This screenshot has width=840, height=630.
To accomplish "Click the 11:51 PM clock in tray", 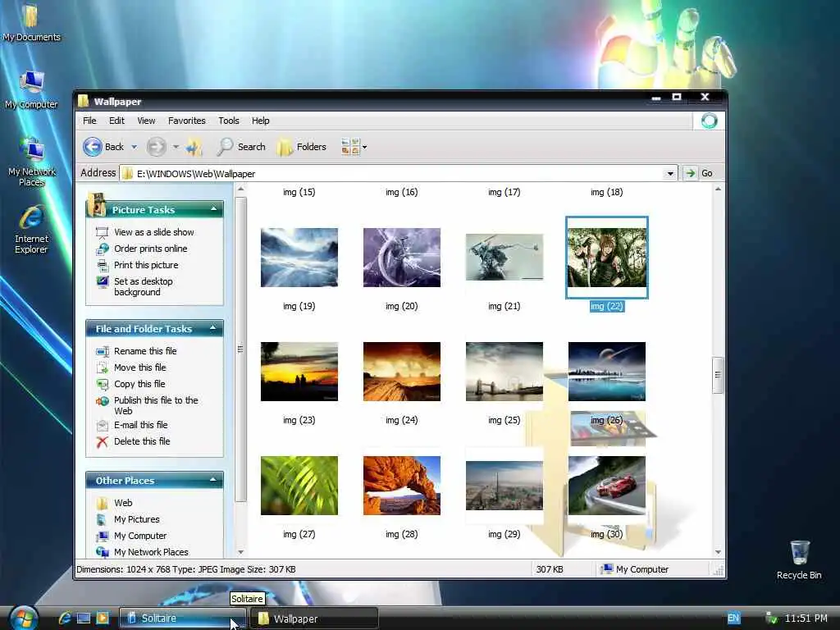I will point(806,619).
